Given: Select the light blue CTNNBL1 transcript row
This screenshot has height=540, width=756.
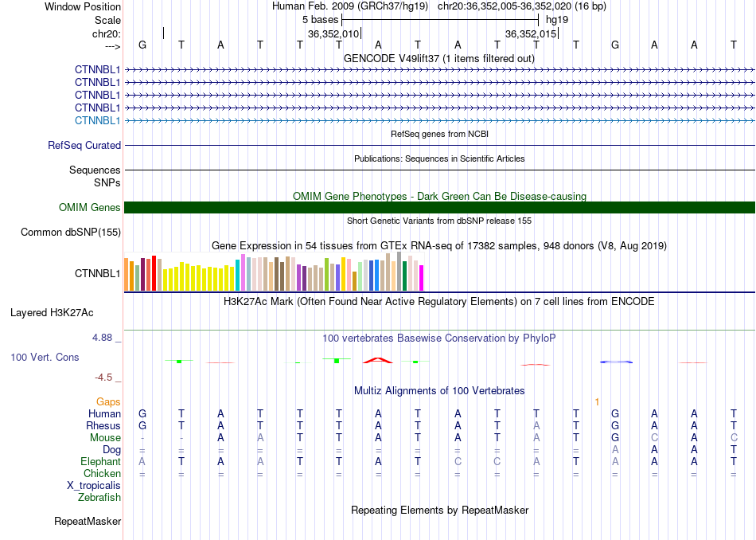Looking at the screenshot, I should click(x=439, y=120).
